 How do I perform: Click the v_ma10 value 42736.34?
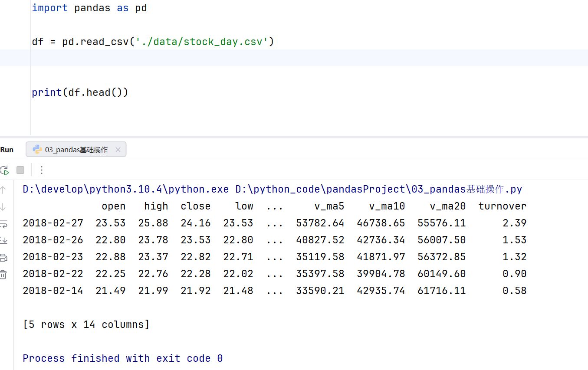(381, 240)
